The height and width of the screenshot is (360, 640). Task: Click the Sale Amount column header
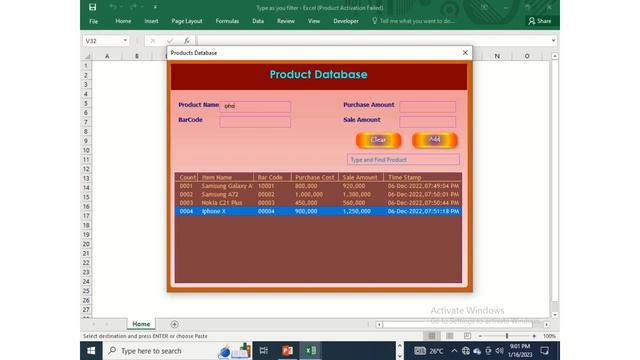coord(361,177)
